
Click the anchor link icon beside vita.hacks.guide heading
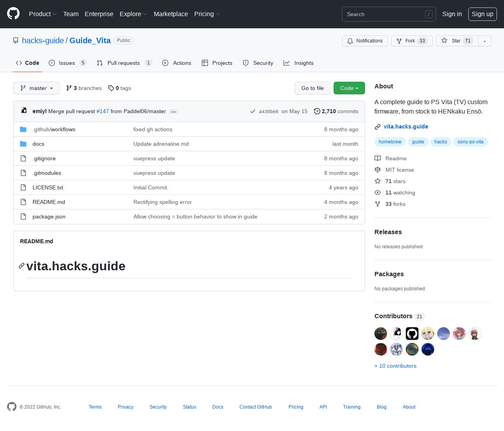click(22, 266)
